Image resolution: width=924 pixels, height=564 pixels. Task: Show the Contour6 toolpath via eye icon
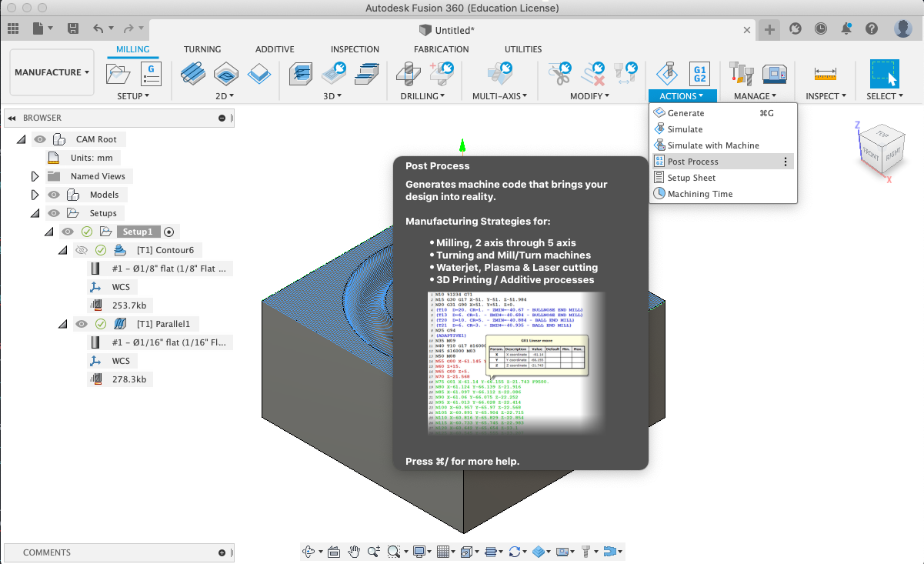(82, 250)
